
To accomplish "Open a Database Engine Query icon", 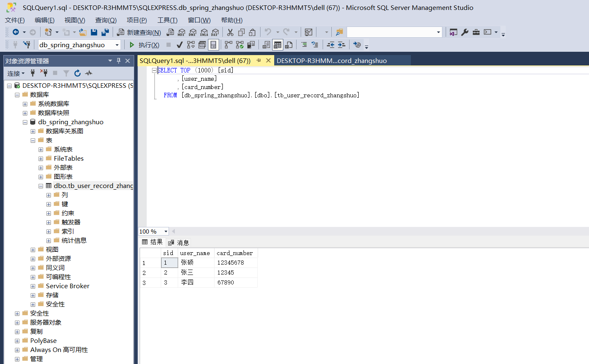I will point(170,32).
